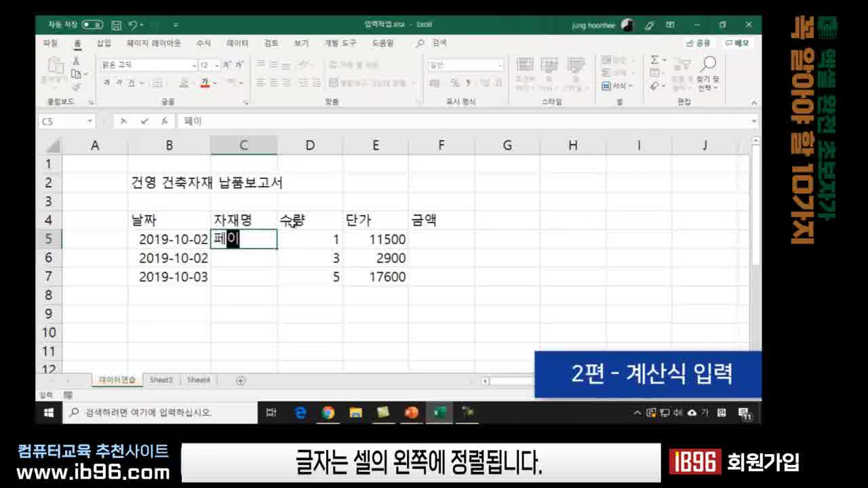Click the font color red underline icon
Image resolution: width=868 pixels, height=488 pixels.
click(x=204, y=83)
